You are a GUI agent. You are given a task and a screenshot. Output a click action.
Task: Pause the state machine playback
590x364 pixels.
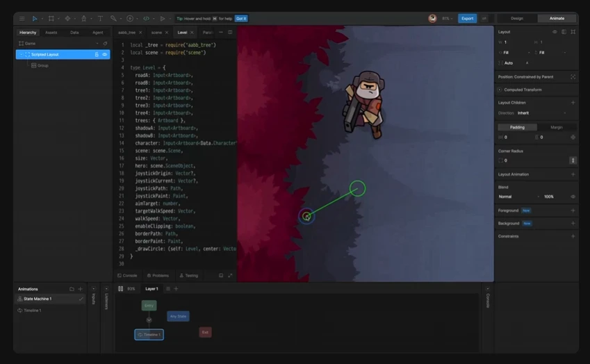(x=120, y=289)
